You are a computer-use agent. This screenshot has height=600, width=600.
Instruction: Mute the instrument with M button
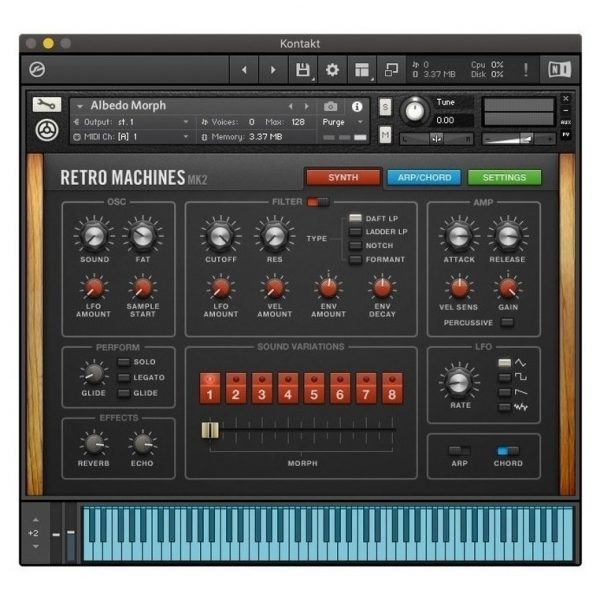pos(385,135)
